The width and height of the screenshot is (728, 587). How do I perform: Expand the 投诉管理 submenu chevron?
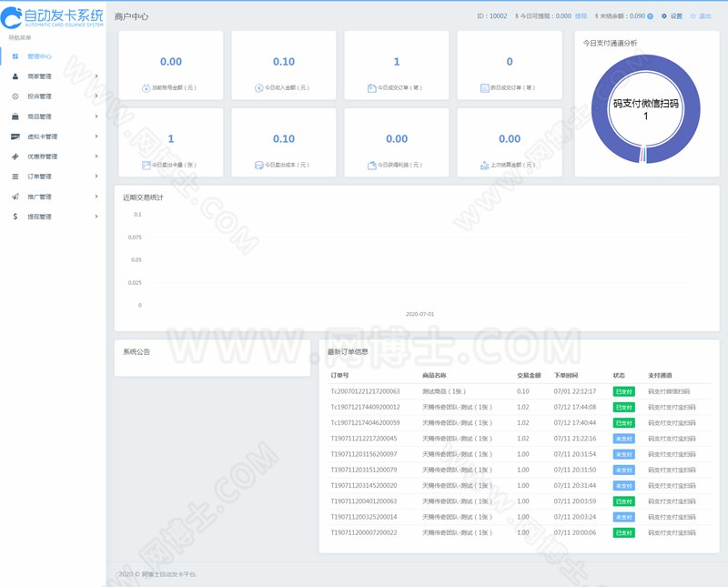point(96,96)
